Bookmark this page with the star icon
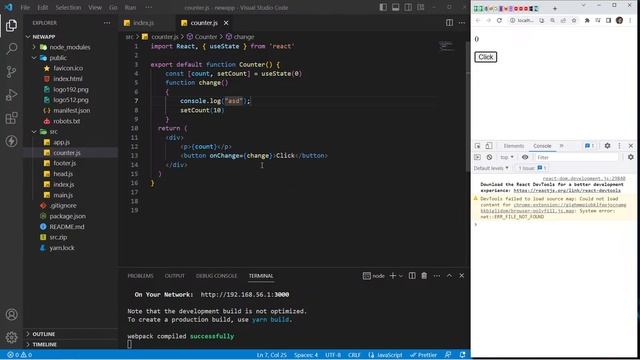640x360 pixels. 574,20
